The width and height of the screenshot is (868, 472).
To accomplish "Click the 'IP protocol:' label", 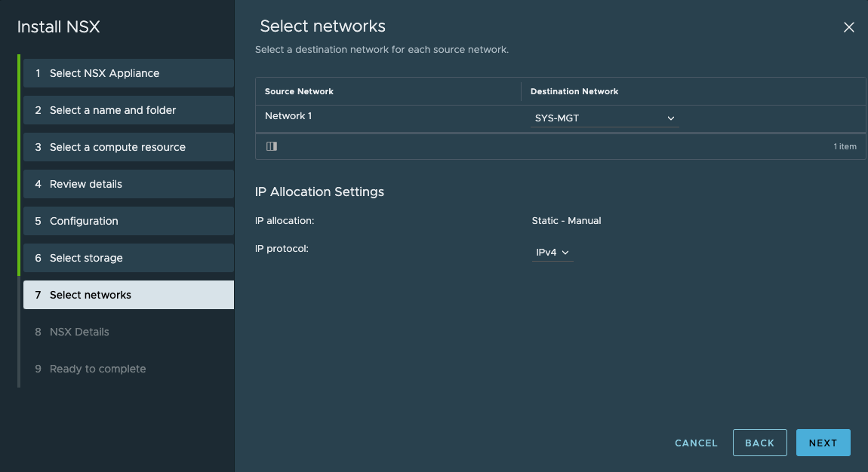I will pyautogui.click(x=282, y=249).
